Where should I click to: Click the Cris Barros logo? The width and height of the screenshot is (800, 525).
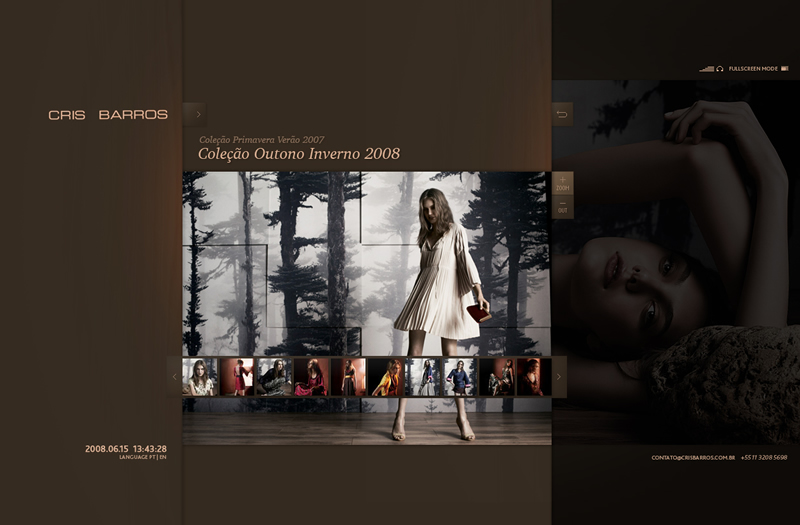(x=108, y=115)
